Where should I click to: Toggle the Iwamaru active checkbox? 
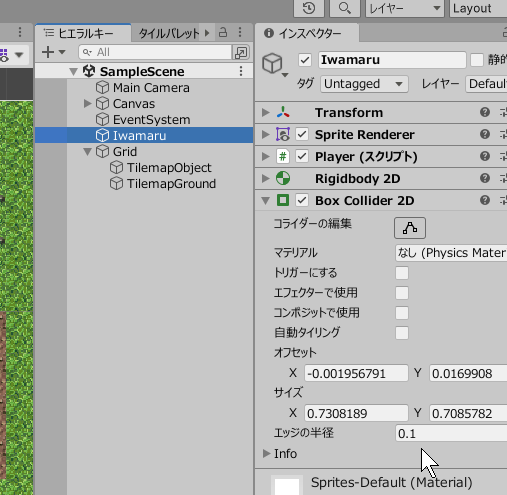[305, 60]
